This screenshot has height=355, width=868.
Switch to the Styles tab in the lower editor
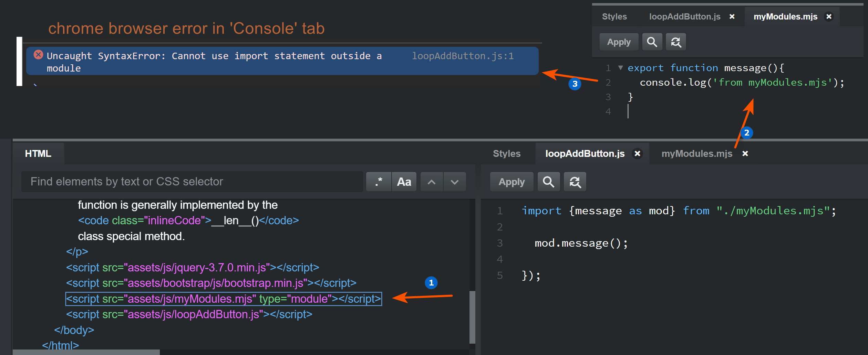pyautogui.click(x=506, y=153)
